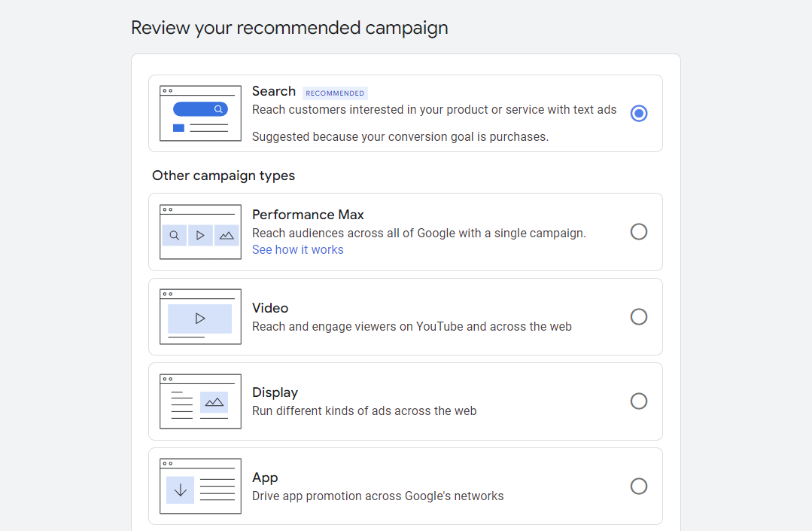812x531 pixels.
Task: Select the Search campaign radio button
Action: click(x=639, y=113)
